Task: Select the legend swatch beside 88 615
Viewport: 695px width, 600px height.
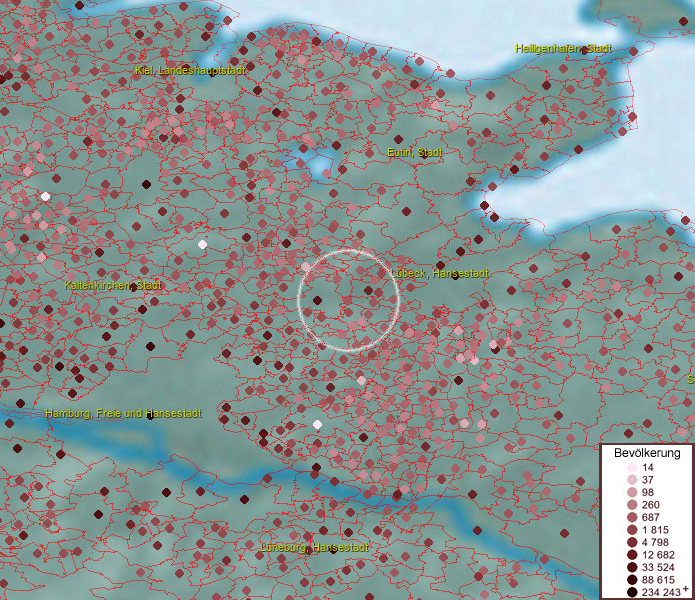Action: coord(632,580)
